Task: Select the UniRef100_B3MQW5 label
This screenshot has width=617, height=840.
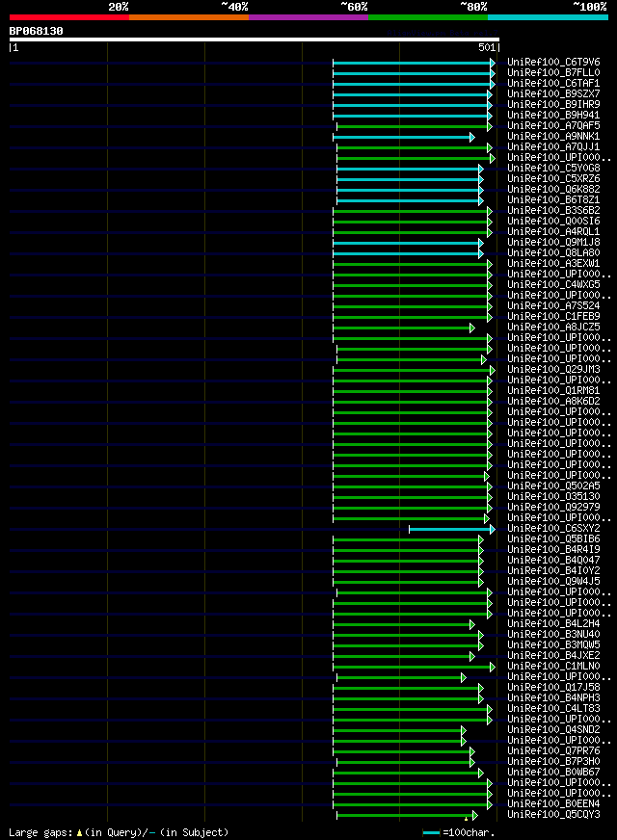Action: click(553, 645)
